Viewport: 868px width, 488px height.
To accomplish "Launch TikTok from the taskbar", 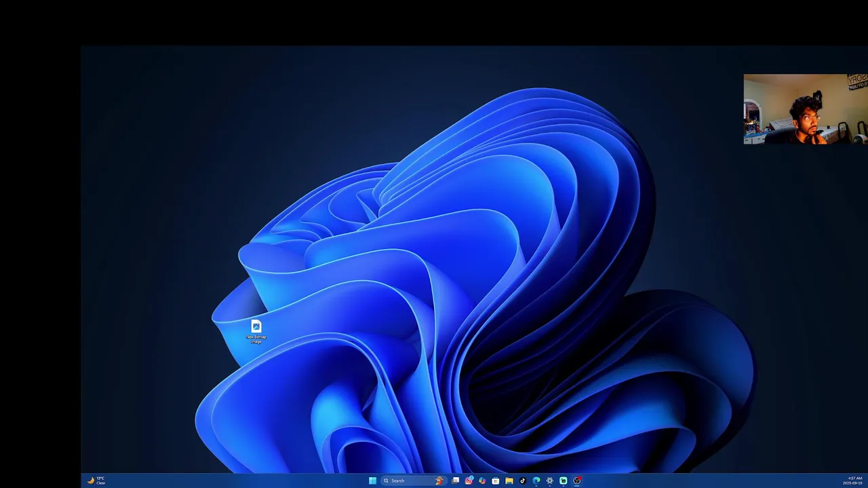I will pos(523,481).
